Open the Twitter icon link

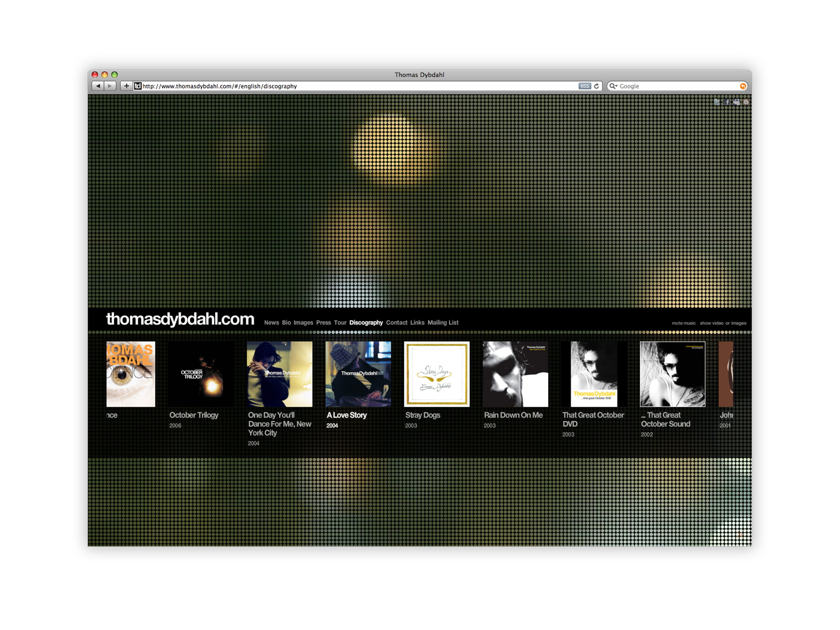716,102
